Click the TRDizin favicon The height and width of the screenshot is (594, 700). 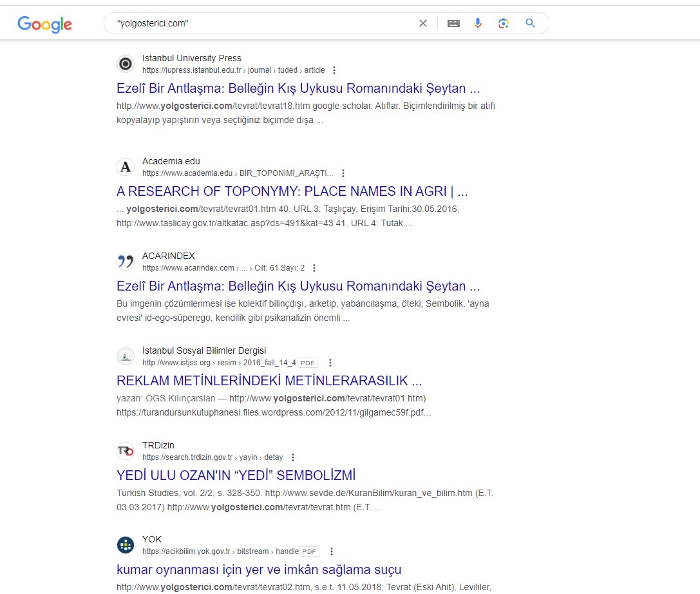coord(126,451)
